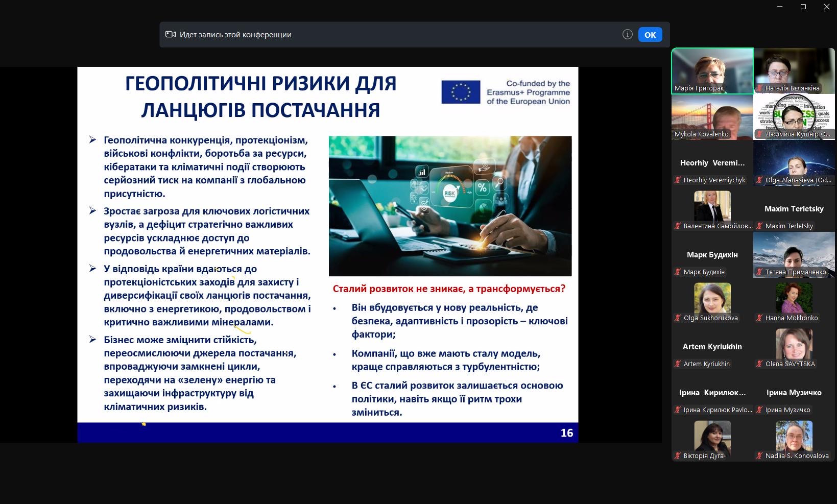837x504 pixels.
Task: Select the large Ірина Кирилюк... name tile
Action: [712, 393]
